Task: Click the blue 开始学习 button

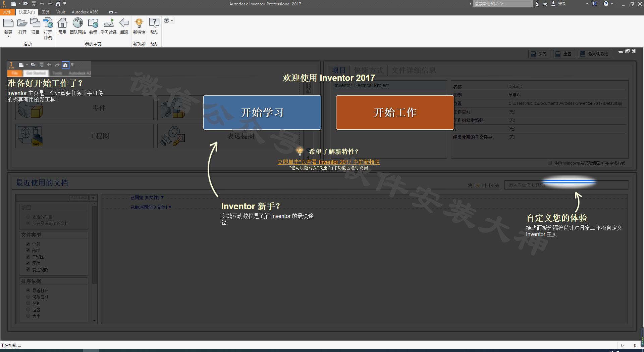Action: (x=262, y=113)
